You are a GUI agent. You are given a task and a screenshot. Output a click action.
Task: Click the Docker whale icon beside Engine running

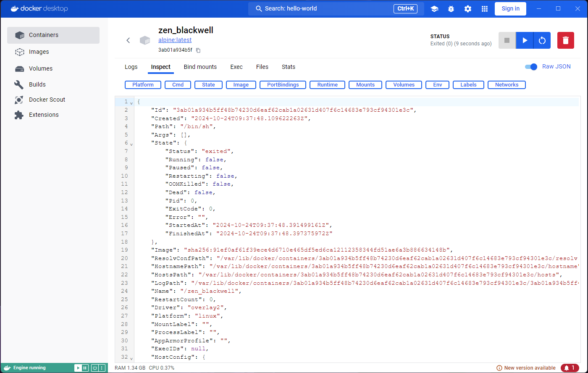pyautogui.click(x=6, y=368)
